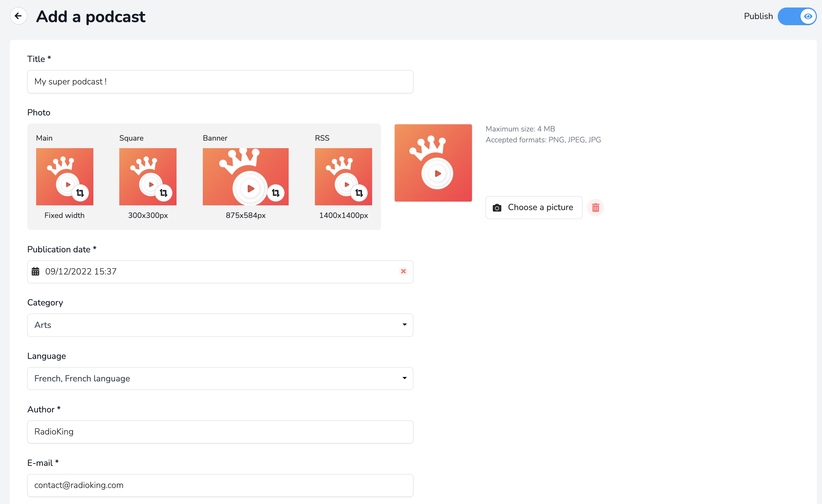Click the Choose a picture button
This screenshot has height=504, width=822.
point(534,207)
